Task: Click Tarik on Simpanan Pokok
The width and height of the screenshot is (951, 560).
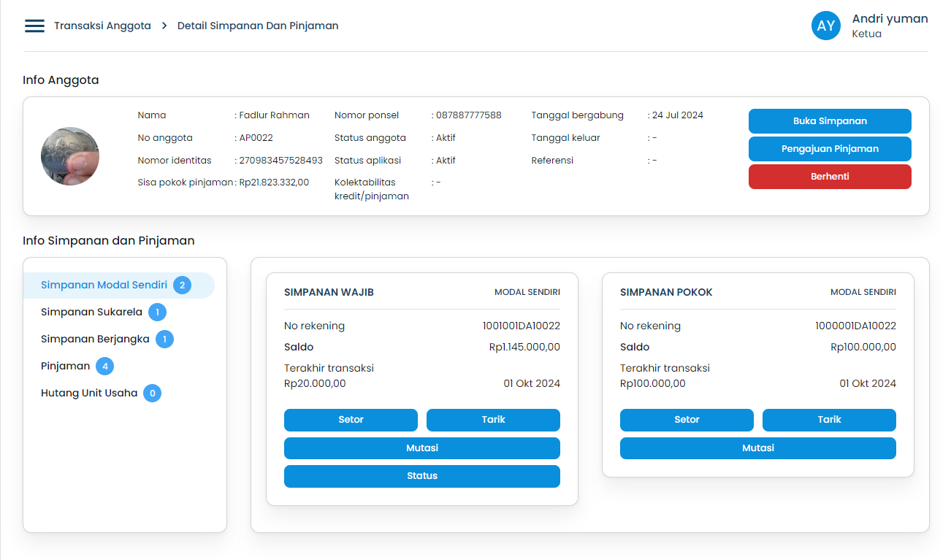Action: [829, 420]
